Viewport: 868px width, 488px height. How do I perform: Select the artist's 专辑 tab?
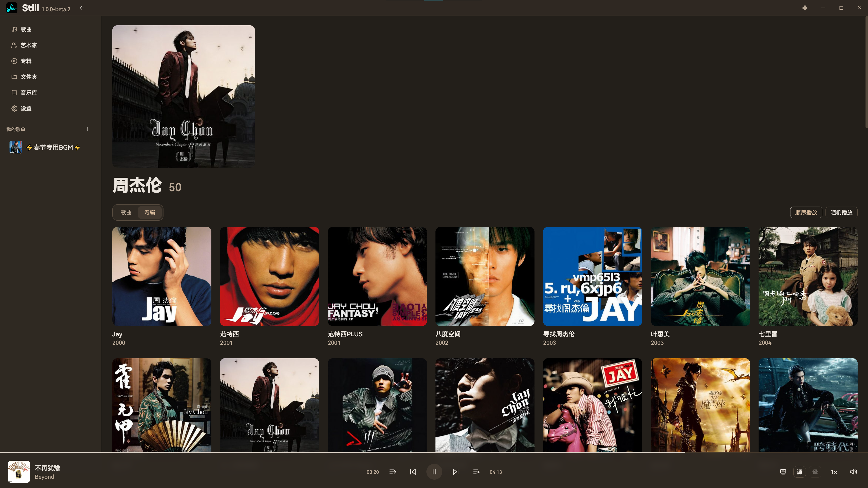[150, 212]
